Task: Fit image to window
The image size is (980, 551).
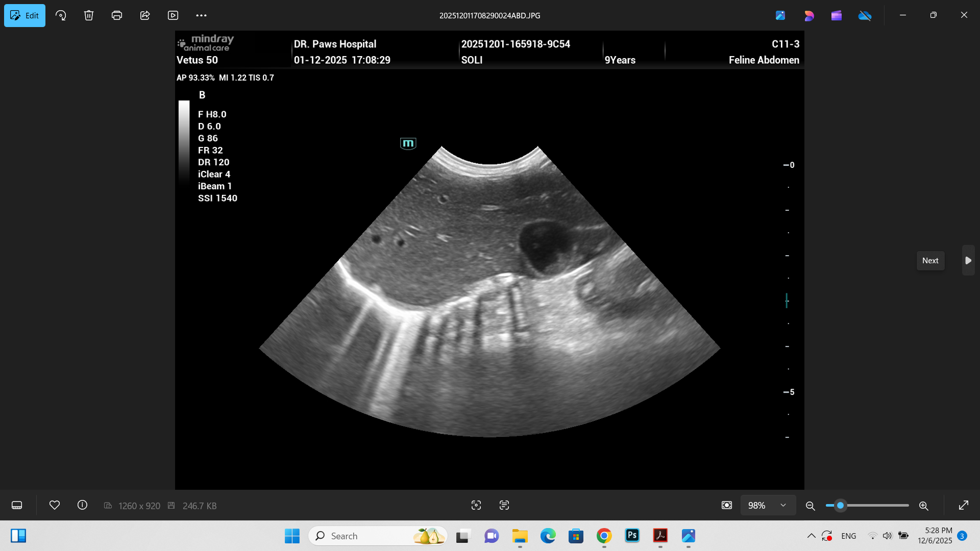Action: pos(727,505)
